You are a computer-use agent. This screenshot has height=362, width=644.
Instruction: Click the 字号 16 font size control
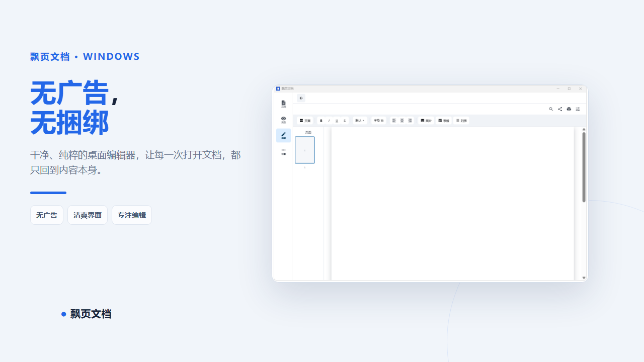(378, 121)
